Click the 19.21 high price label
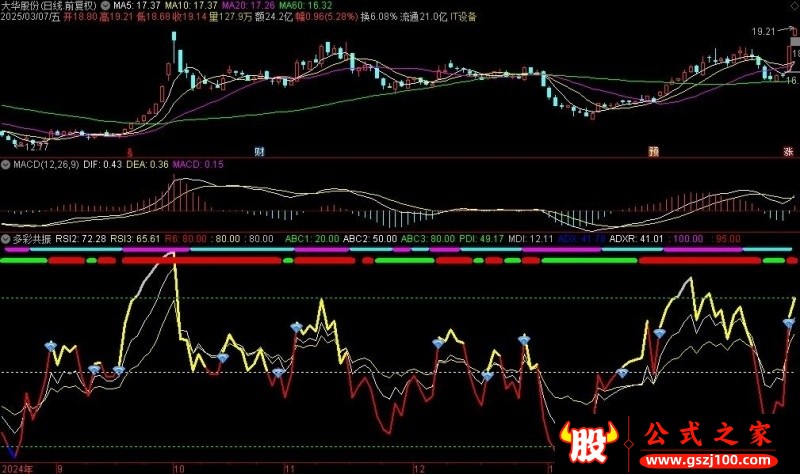The height and width of the screenshot is (474, 800). (763, 32)
